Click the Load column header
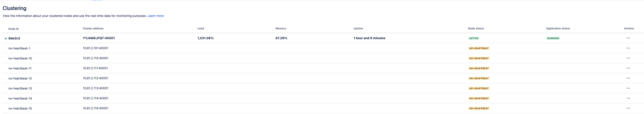 tap(200, 29)
